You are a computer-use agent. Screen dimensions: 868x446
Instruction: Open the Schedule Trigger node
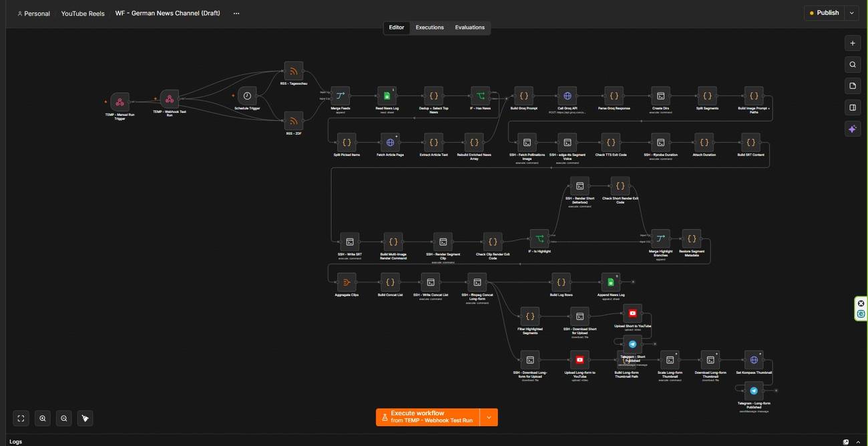(x=247, y=95)
